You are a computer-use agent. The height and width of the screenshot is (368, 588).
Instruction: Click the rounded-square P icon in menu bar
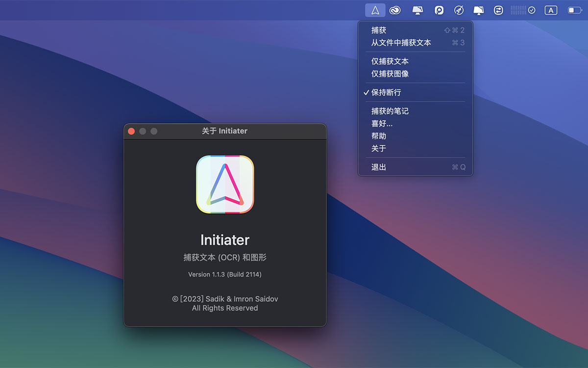coord(439,10)
